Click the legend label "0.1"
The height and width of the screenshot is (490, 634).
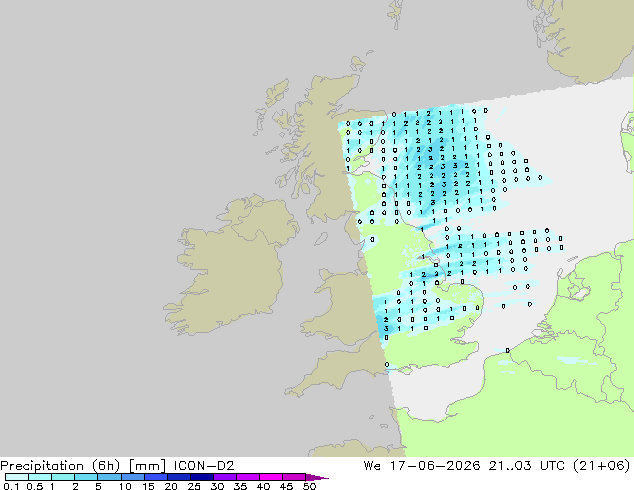11,486
